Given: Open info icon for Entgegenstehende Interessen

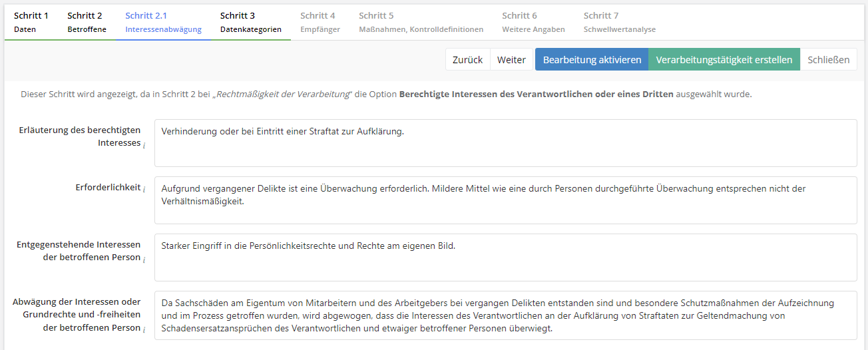Looking at the screenshot, I should [x=144, y=259].
